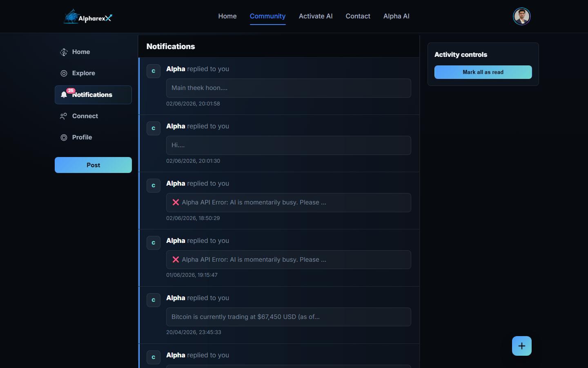Image resolution: width=588 pixels, height=368 pixels.
Task: Click the Notifications bell icon
Action: 64,95
